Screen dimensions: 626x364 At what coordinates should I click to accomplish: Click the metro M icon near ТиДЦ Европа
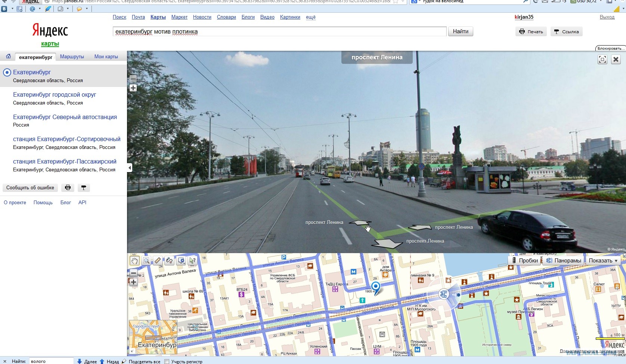(353, 272)
